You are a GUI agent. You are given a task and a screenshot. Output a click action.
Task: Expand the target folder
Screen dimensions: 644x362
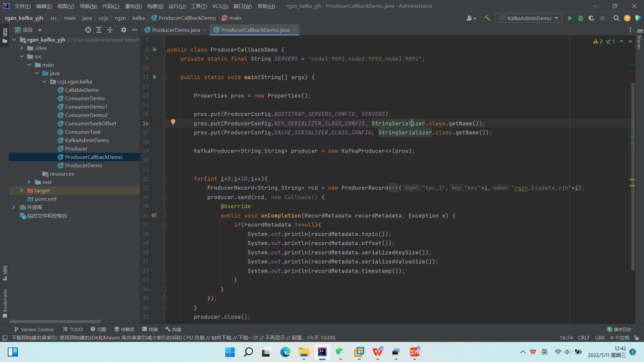click(22, 190)
